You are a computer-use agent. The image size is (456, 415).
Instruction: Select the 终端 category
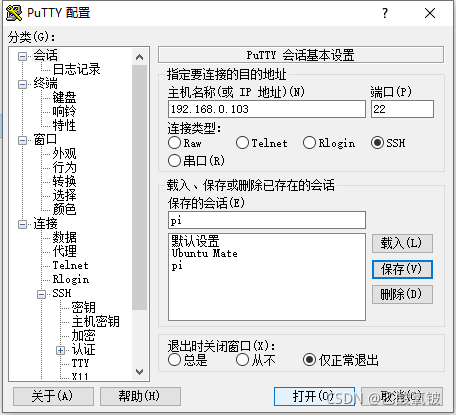(45, 83)
